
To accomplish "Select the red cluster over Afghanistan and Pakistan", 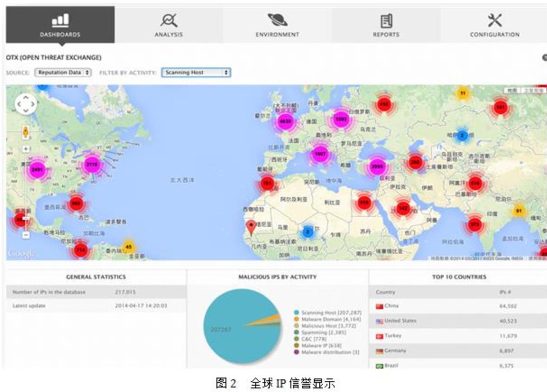I will 475,183.
